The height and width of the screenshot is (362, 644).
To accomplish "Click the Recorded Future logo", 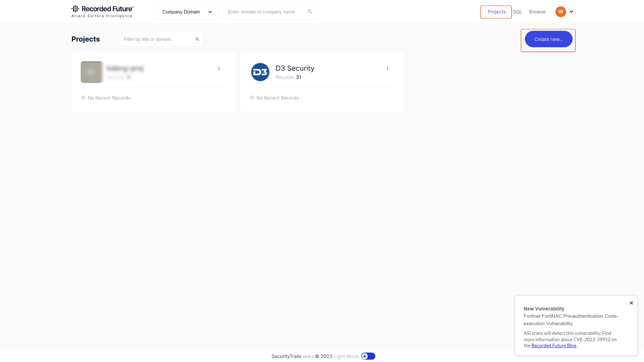I will point(103,12).
